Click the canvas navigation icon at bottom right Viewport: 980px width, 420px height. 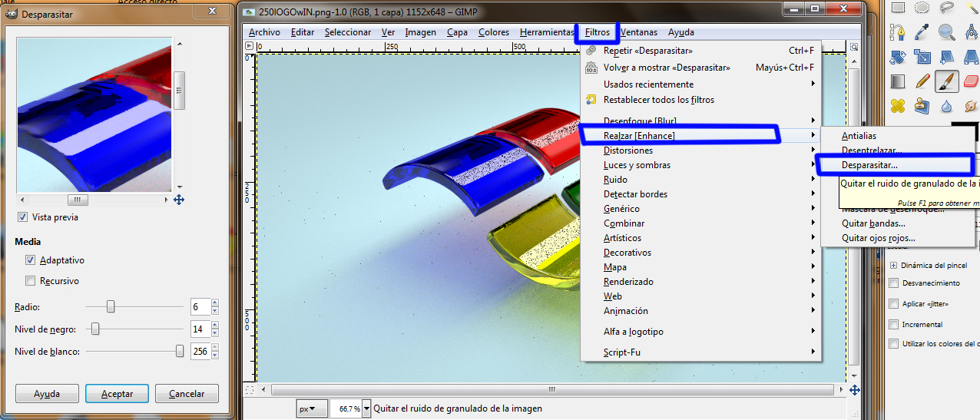(x=856, y=390)
